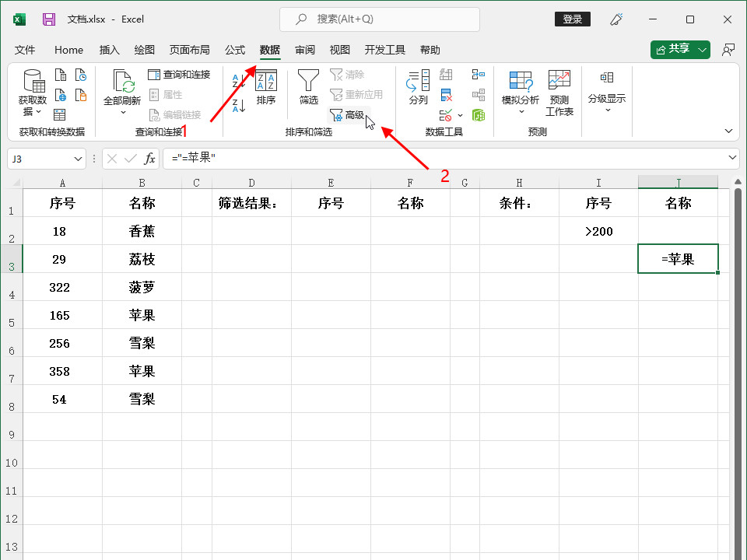Click the Select All corner triangle
The image size is (747, 560).
pyautogui.click(x=16, y=183)
